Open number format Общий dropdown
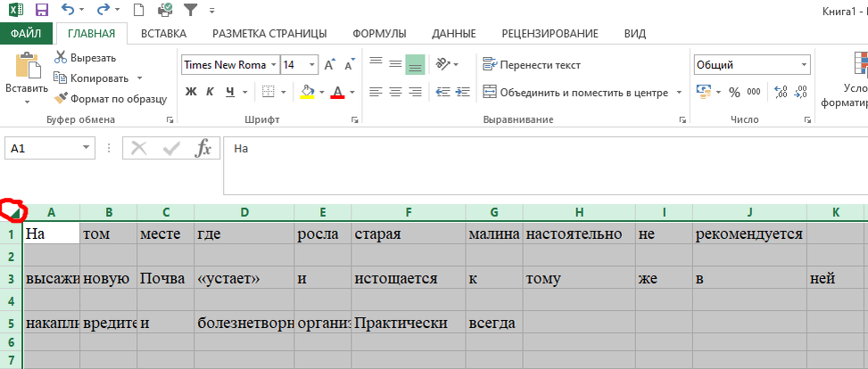The width and height of the screenshot is (868, 369). pos(804,65)
